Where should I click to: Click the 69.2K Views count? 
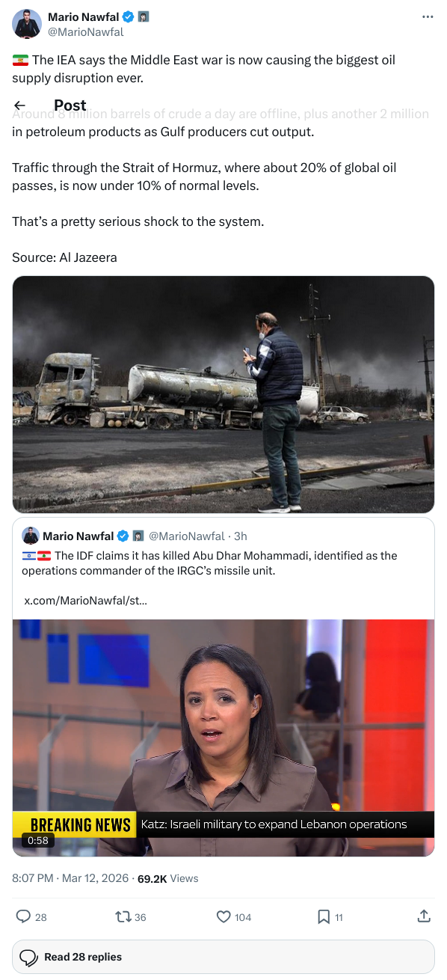(168, 878)
